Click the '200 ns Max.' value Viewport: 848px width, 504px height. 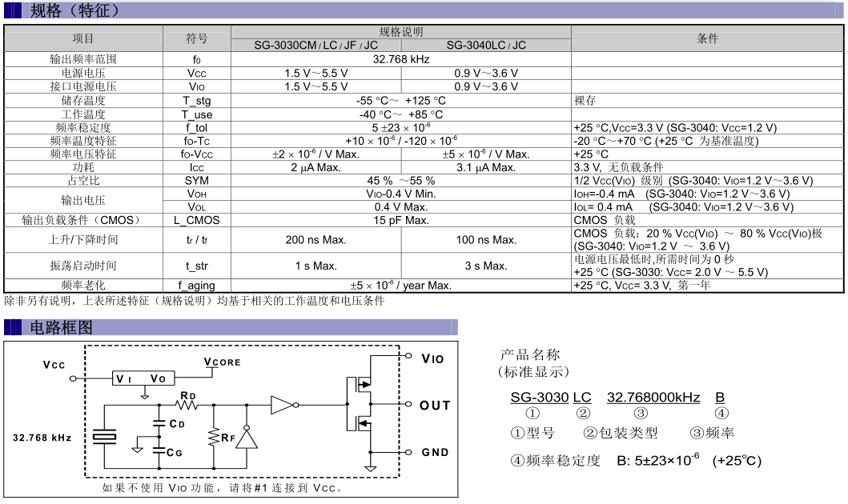[315, 240]
